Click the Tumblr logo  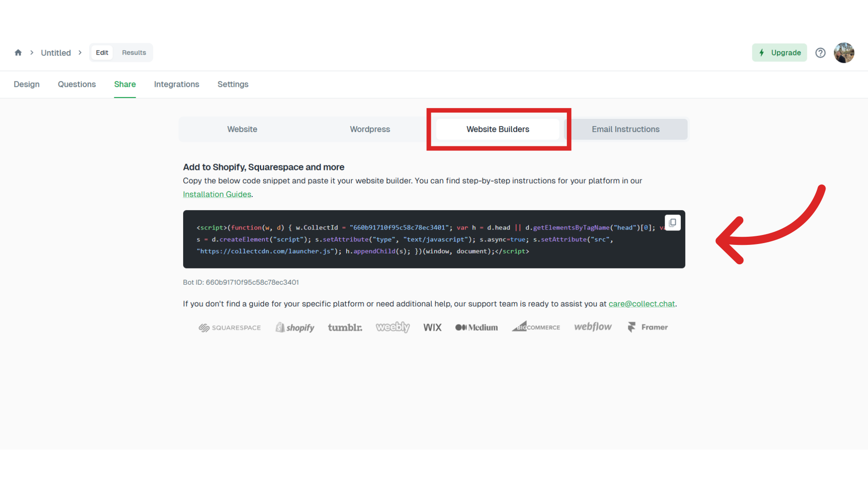[345, 328]
